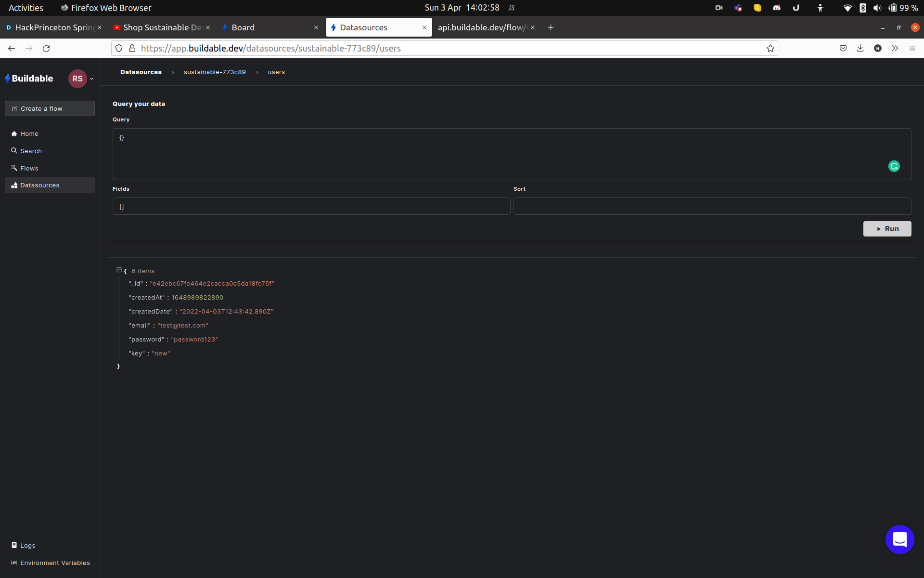
Task: Open the Firefox hamburger application menu
Action: tap(912, 48)
